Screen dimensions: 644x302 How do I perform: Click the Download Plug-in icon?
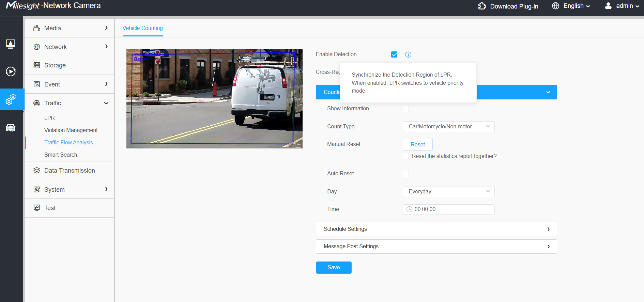click(482, 6)
